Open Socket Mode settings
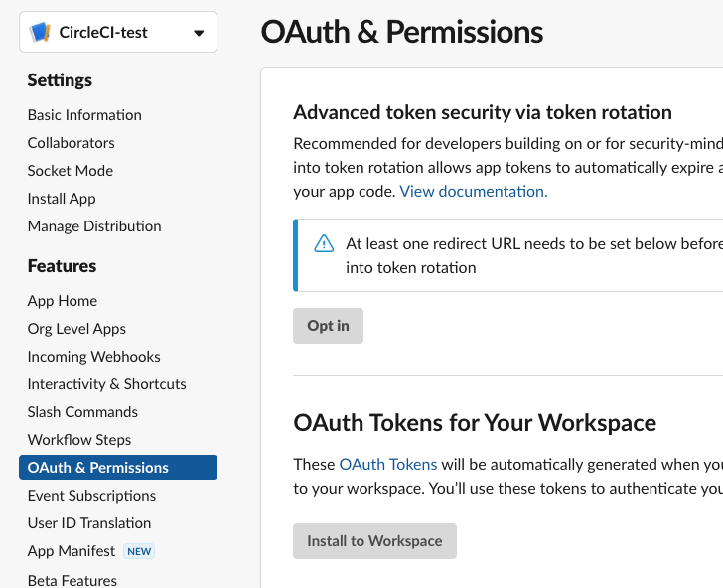Screen dimensions: 723x588 coord(71,171)
